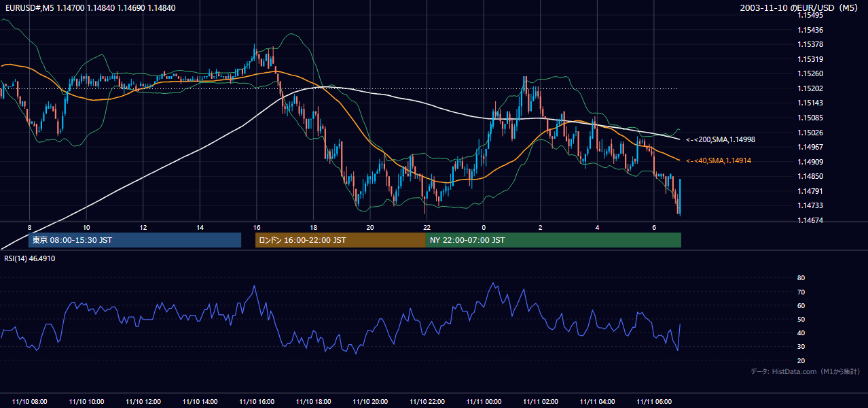The height and width of the screenshot is (408, 868).
Task: Click the RSI 40 level label
Action: [x=801, y=333]
